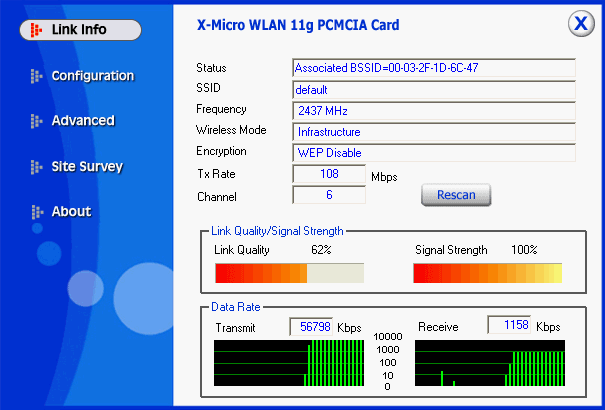
Task: Open the Site Survey section
Action: pos(87,167)
